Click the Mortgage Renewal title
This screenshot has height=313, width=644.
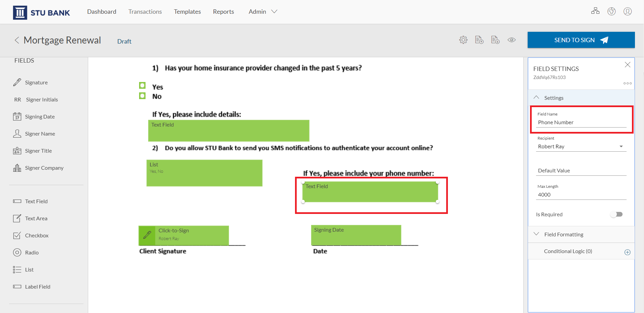point(62,40)
